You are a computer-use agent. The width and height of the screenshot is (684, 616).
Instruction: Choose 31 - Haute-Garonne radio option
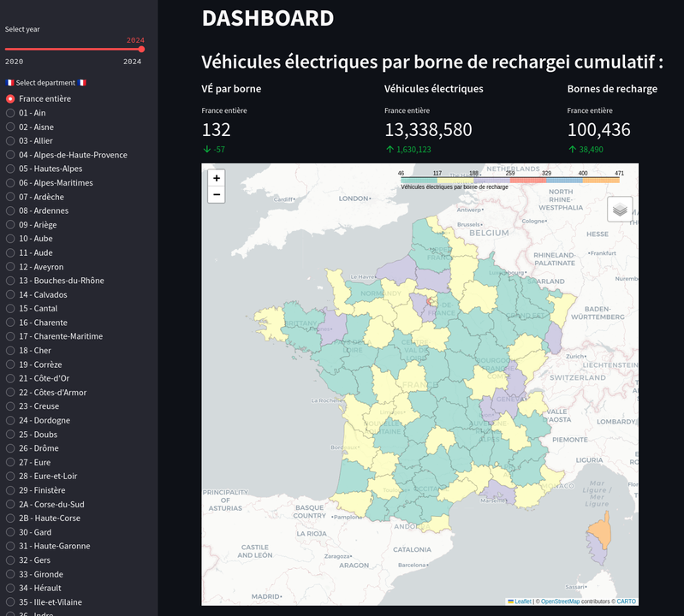[x=48, y=546]
